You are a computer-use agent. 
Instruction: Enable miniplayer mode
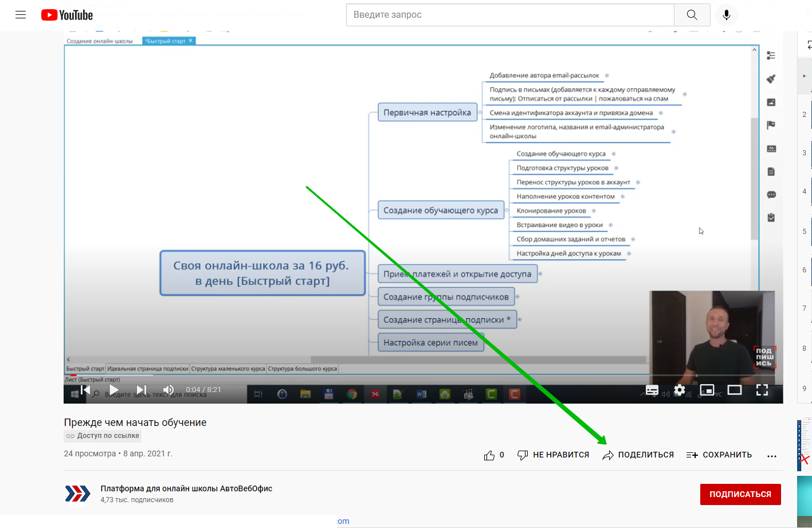click(707, 390)
